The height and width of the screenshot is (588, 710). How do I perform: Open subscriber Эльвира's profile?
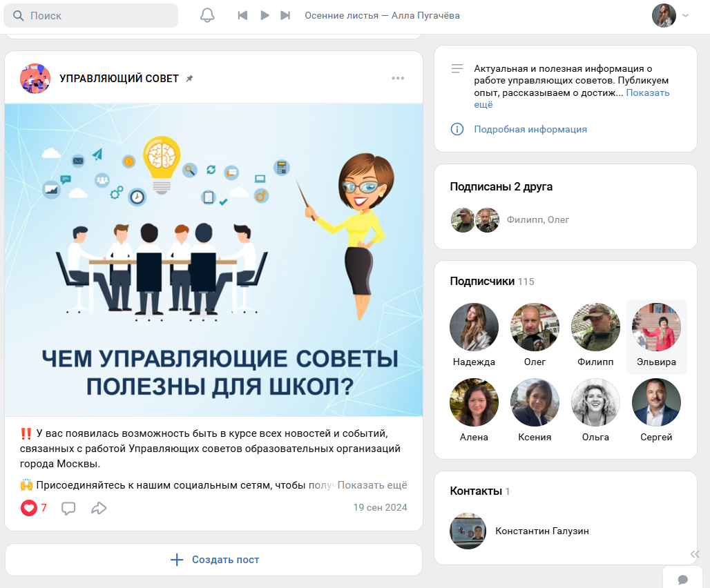pyautogui.click(x=656, y=336)
